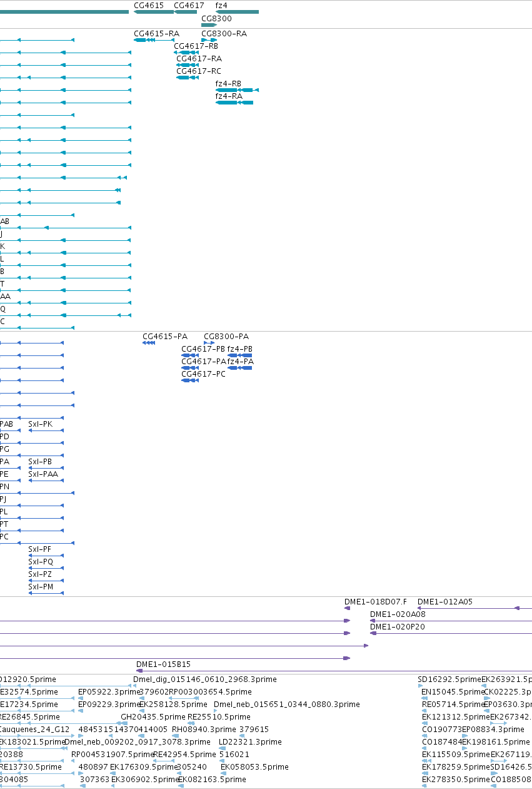Click EST label EK115509.5prime

click(x=456, y=755)
